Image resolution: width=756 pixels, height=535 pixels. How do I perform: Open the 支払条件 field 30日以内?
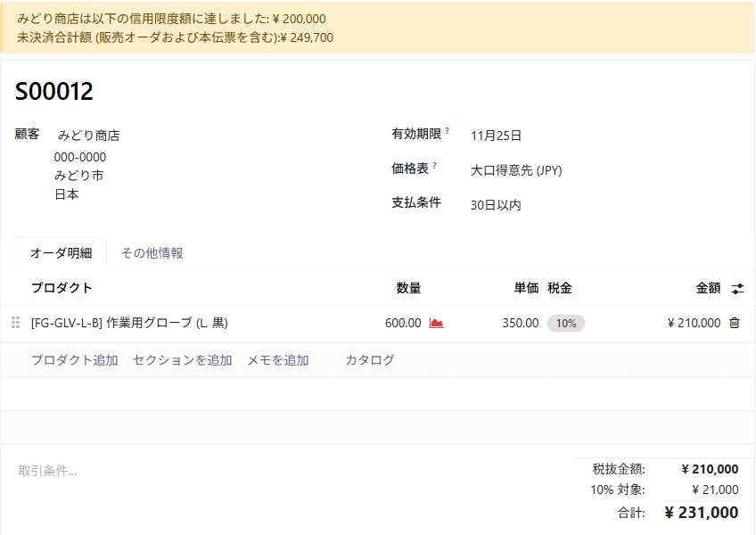tap(496, 205)
